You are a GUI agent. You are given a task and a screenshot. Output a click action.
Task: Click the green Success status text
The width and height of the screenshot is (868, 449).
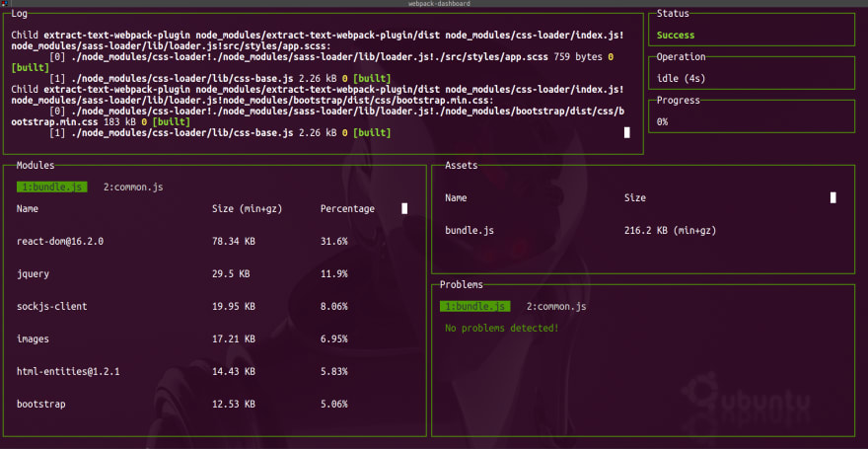[x=676, y=35]
